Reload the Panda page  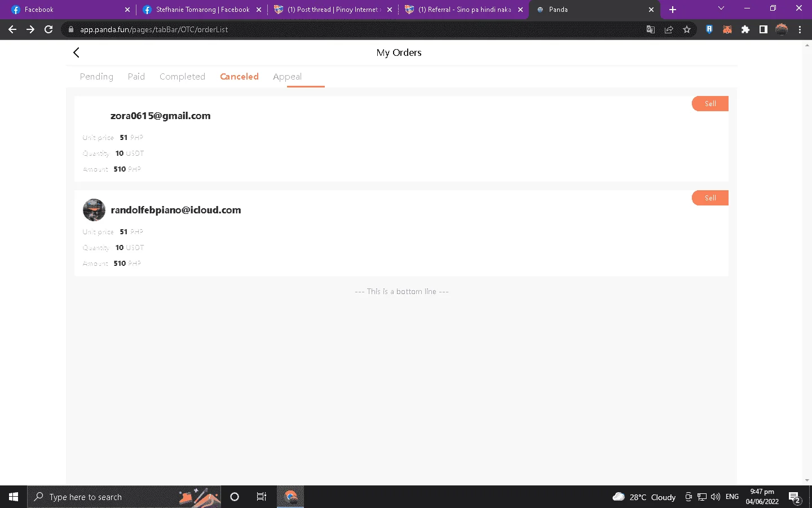[48, 29]
